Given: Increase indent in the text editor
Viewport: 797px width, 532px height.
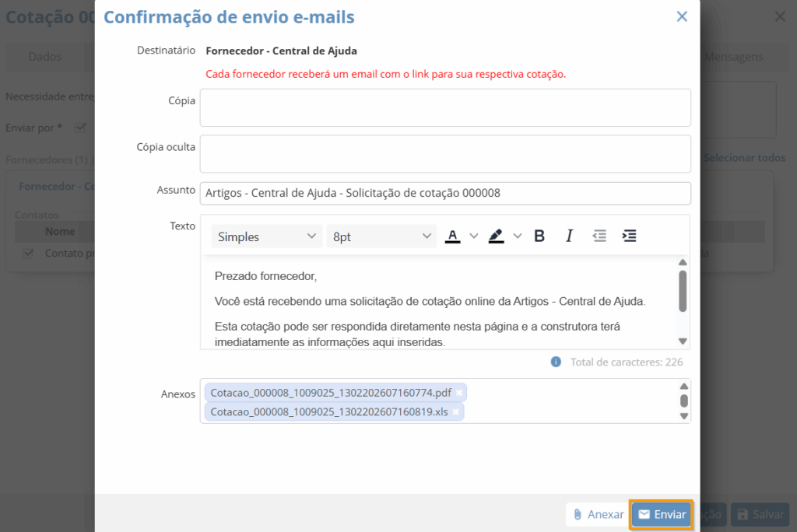Looking at the screenshot, I should [x=630, y=236].
